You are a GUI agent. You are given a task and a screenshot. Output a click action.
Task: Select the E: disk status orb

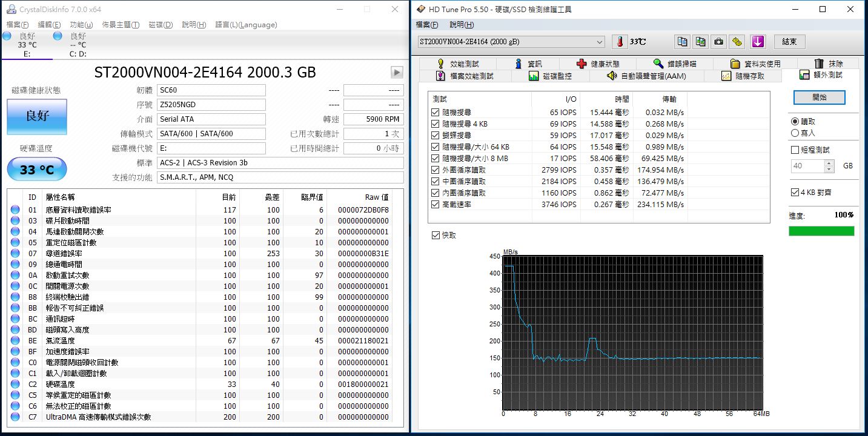click(x=7, y=36)
